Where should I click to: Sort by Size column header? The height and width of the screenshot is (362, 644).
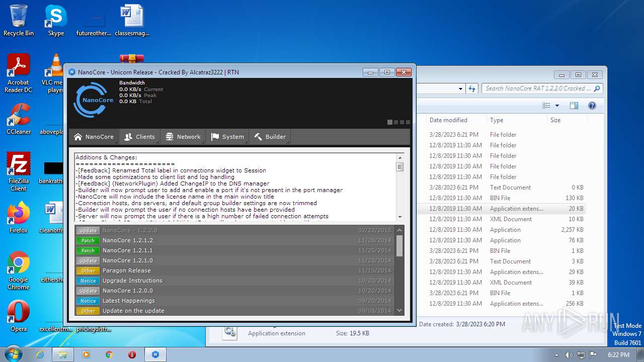(x=567, y=120)
